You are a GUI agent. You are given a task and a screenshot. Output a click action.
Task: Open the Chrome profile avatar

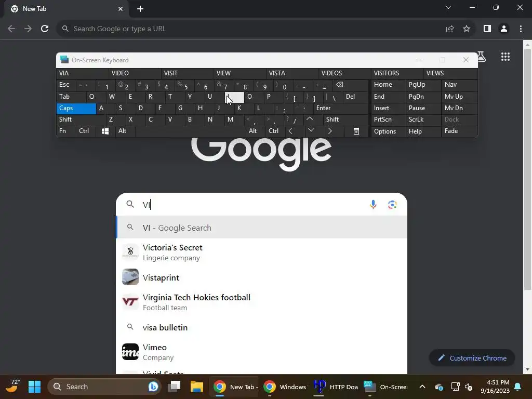pyautogui.click(x=504, y=29)
